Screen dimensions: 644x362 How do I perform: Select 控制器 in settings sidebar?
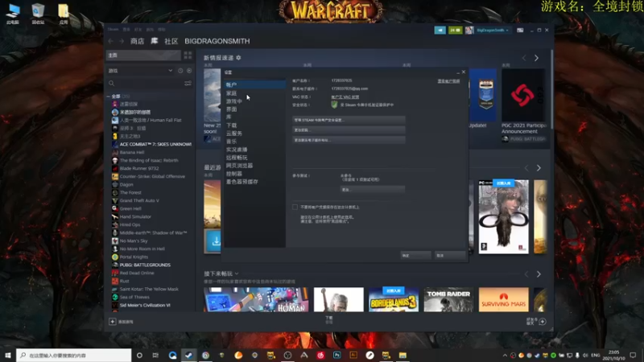(x=234, y=174)
